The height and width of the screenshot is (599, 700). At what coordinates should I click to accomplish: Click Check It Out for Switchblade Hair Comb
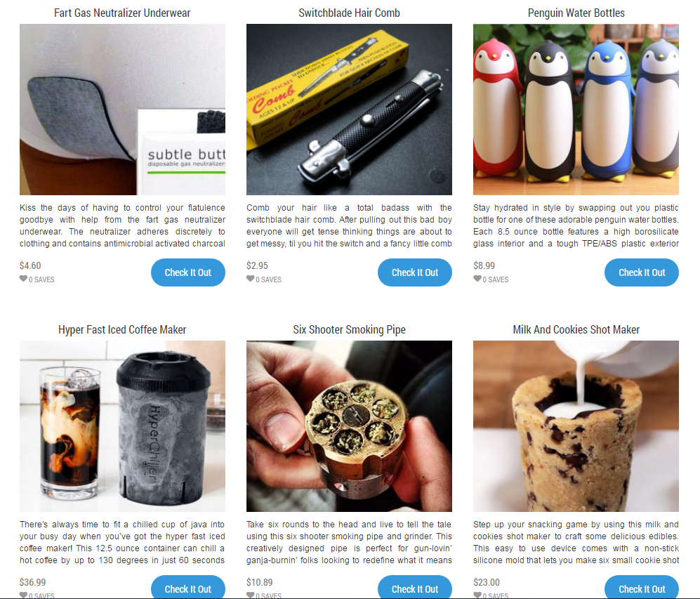[415, 272]
